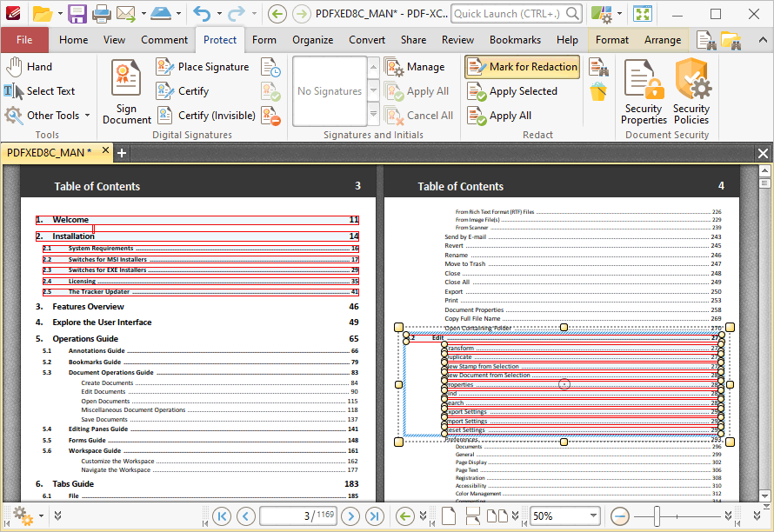Enable continuous page layout view

473,516
